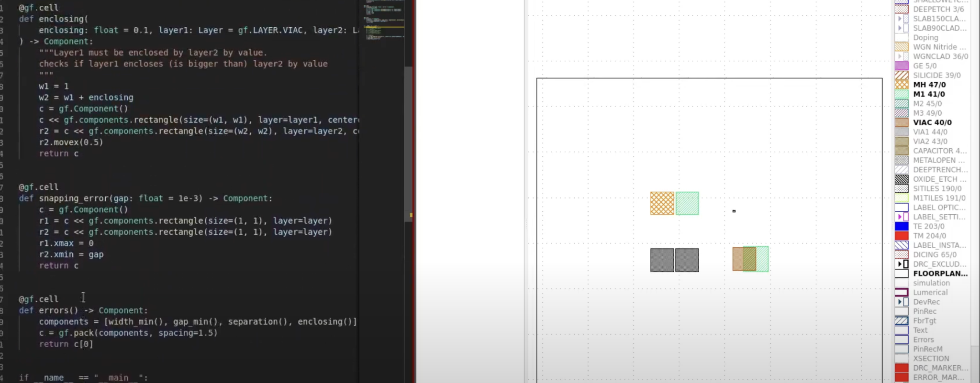This screenshot has height=383, width=980.
Task: Click the MH 47/0 layer pattern icon
Action: (x=902, y=85)
